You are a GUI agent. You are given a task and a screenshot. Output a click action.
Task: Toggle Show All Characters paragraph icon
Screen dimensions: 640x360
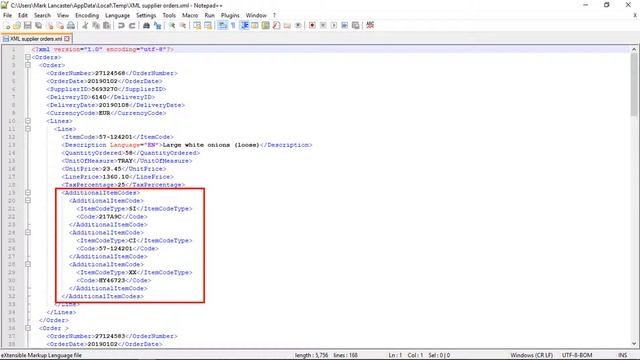pyautogui.click(x=233, y=25)
